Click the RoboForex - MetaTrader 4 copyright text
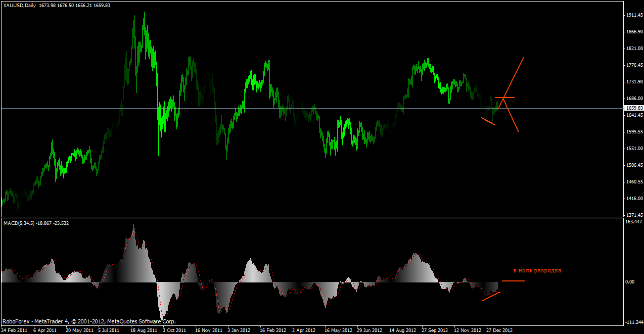This screenshot has width=644, height=334. click(x=89, y=321)
